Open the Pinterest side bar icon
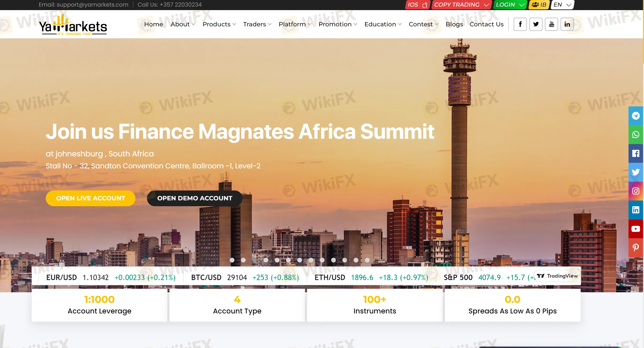The height and width of the screenshot is (348, 644). tap(636, 247)
